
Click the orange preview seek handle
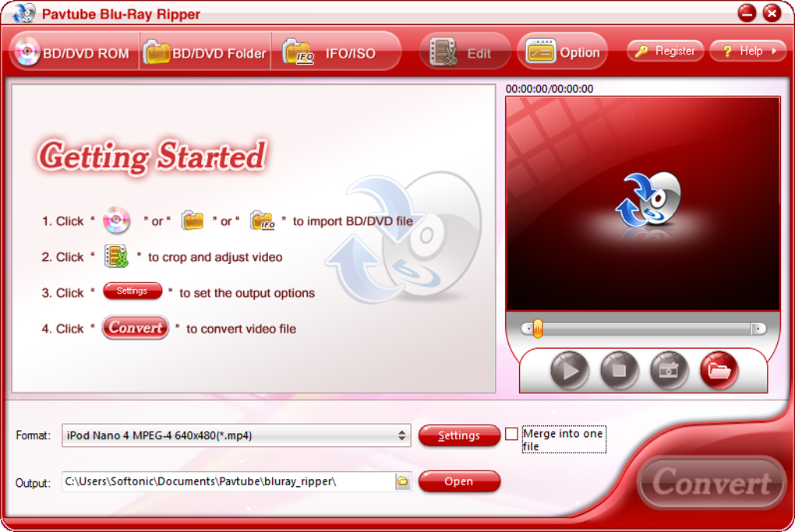538,329
